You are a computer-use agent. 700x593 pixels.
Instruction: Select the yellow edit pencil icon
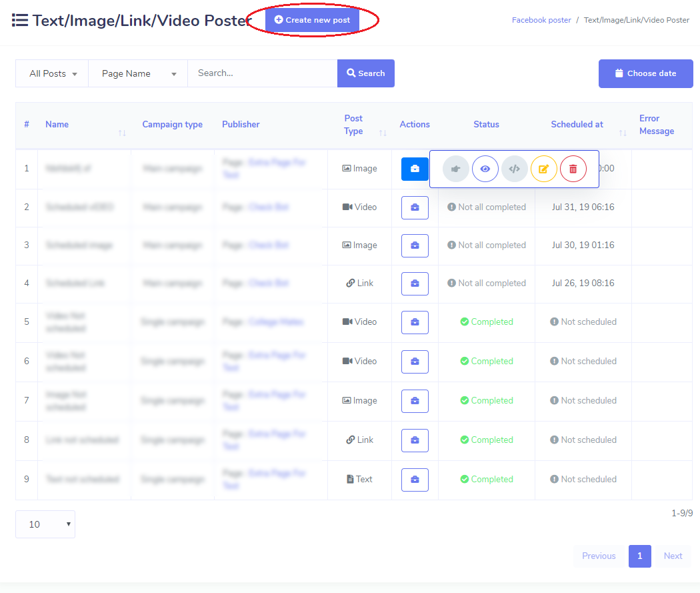click(x=543, y=169)
